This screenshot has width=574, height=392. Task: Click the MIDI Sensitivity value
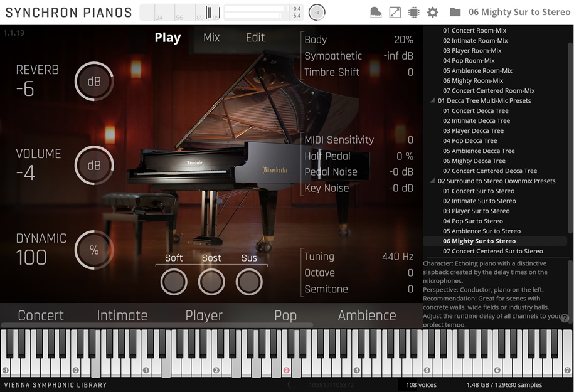[410, 140]
